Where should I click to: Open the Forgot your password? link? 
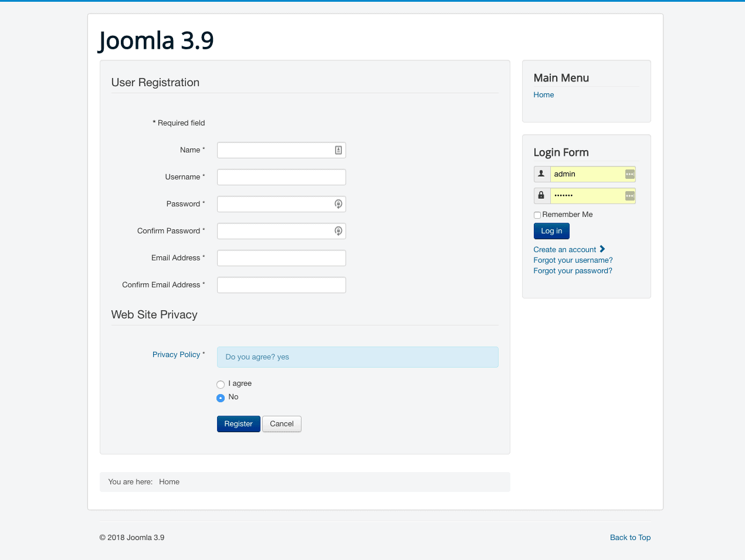[x=573, y=271]
